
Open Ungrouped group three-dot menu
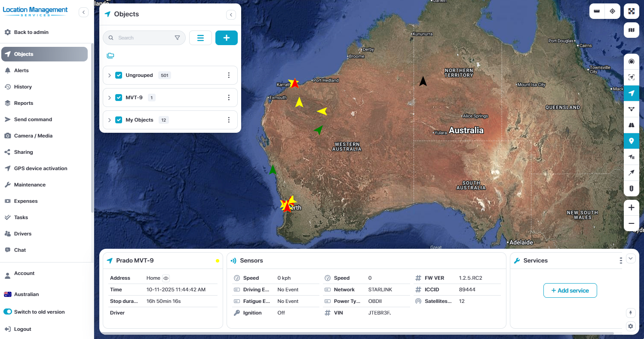click(x=229, y=75)
